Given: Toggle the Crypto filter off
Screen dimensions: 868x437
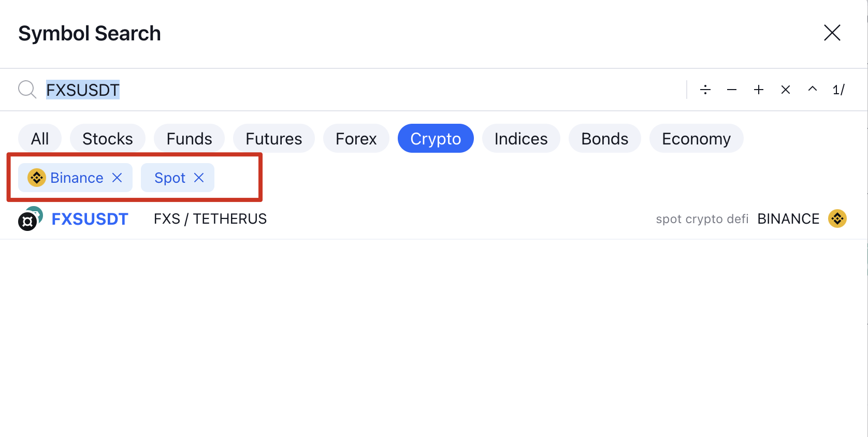Looking at the screenshot, I should (436, 138).
